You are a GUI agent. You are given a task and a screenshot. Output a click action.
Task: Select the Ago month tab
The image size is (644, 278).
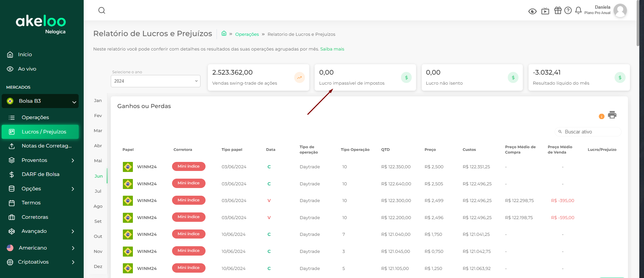coord(98,206)
